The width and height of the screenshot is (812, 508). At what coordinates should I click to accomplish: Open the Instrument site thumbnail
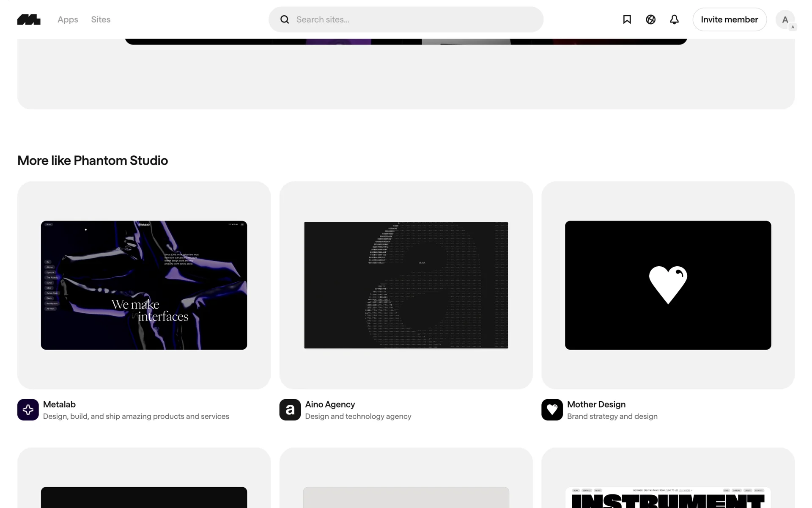click(x=668, y=497)
